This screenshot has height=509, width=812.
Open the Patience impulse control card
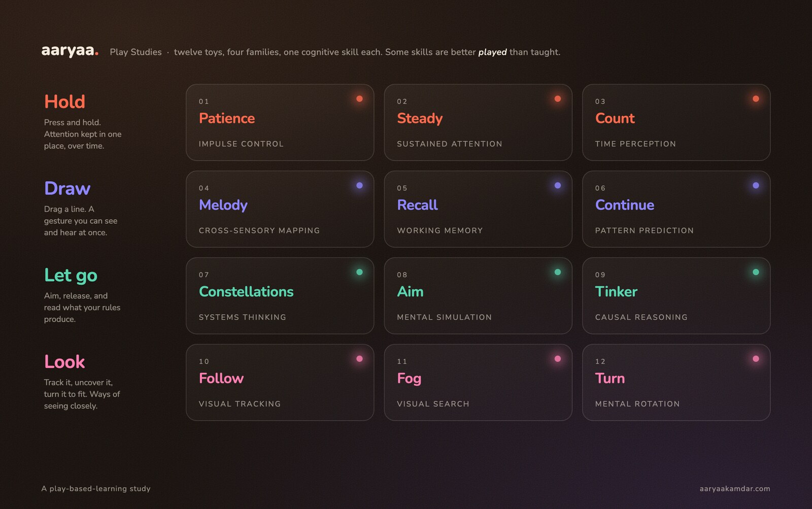pos(280,122)
